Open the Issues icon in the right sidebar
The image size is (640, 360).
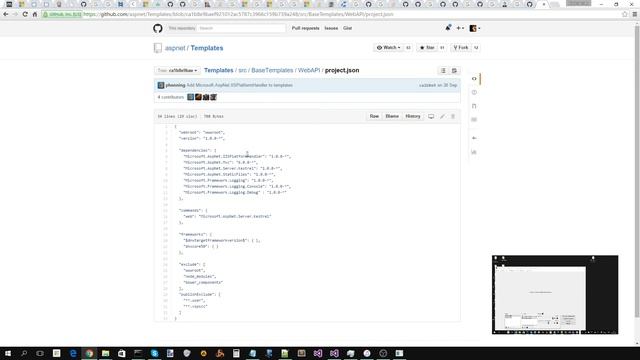tap(474, 93)
